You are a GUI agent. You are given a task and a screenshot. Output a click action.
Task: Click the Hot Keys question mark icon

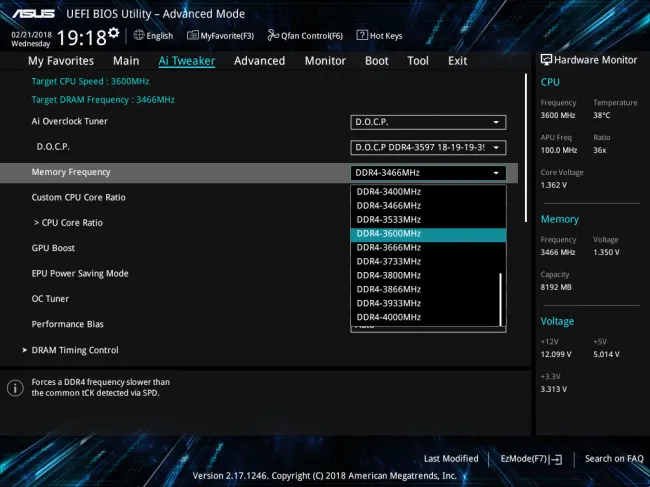(x=362, y=35)
